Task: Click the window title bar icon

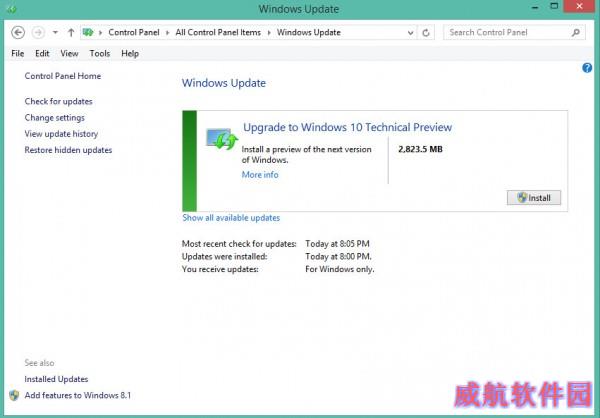Action: pyautogui.click(x=11, y=8)
